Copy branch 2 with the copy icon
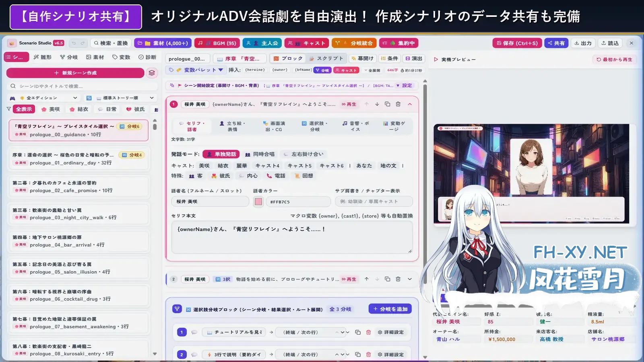644x362 pixels. pos(358,354)
